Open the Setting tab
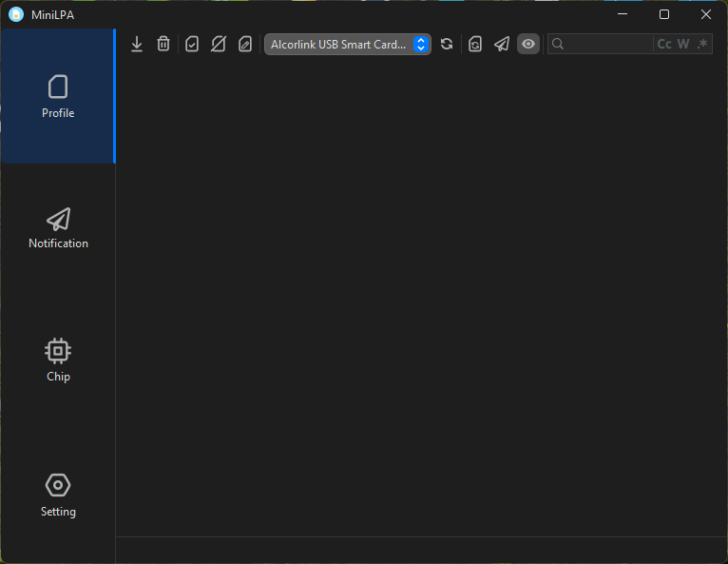Image resolution: width=728 pixels, height=564 pixels. click(x=58, y=496)
